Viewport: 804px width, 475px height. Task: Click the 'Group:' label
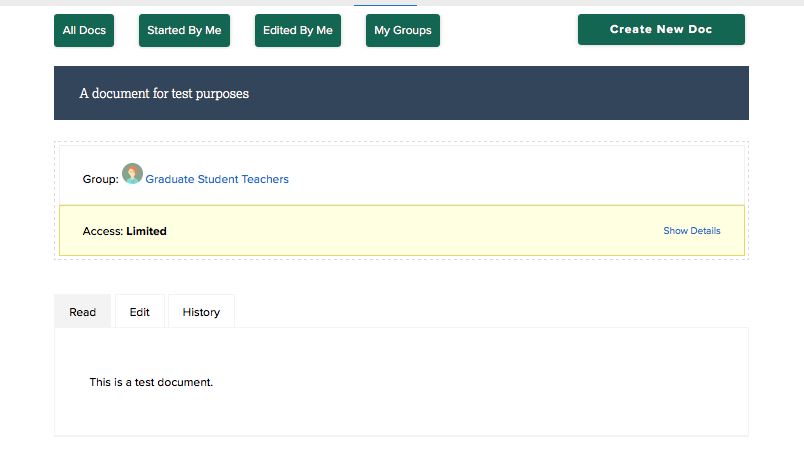click(x=100, y=180)
